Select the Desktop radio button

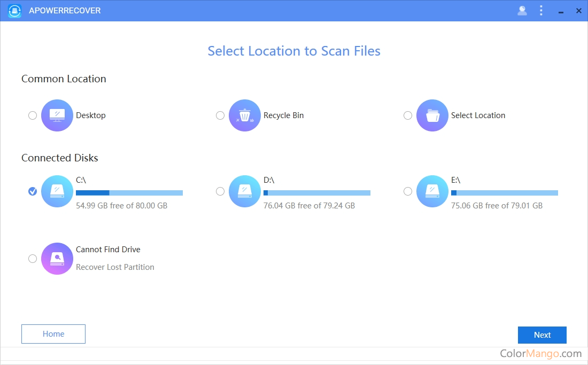point(33,115)
